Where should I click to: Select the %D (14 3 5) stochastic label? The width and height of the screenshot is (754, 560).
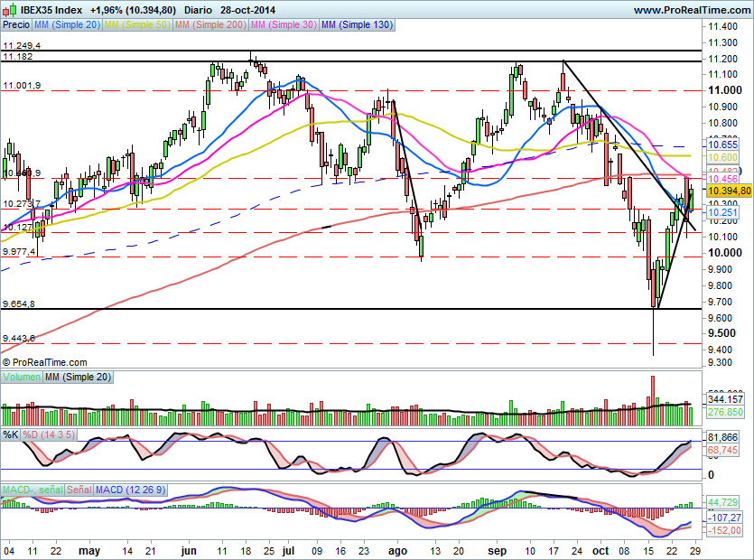tap(49, 435)
